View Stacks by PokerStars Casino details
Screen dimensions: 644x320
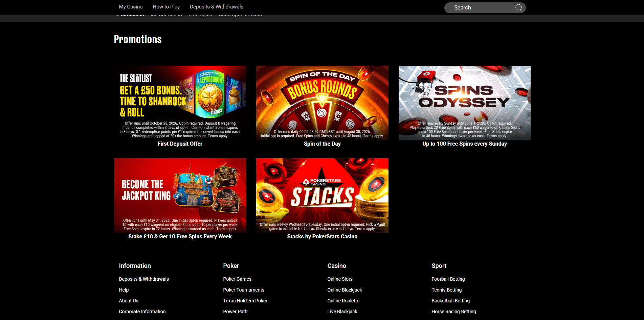pos(322,236)
